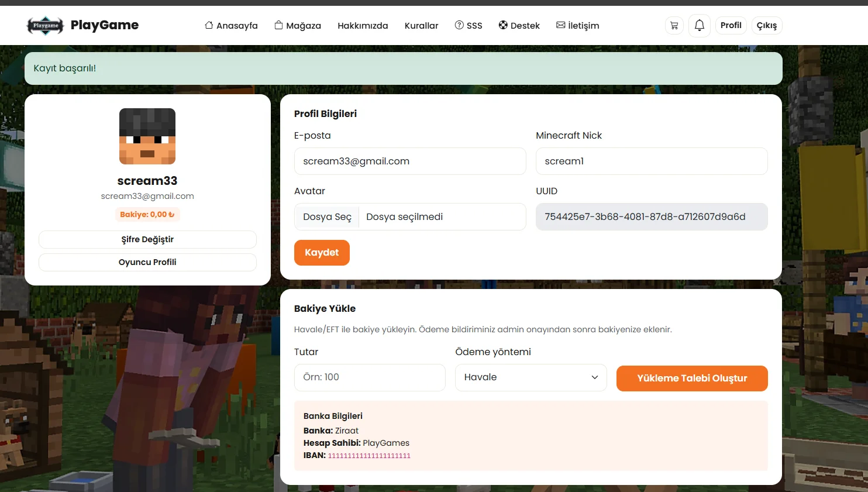
Task: Click the bag icon next to Mağaza
Action: (278, 25)
